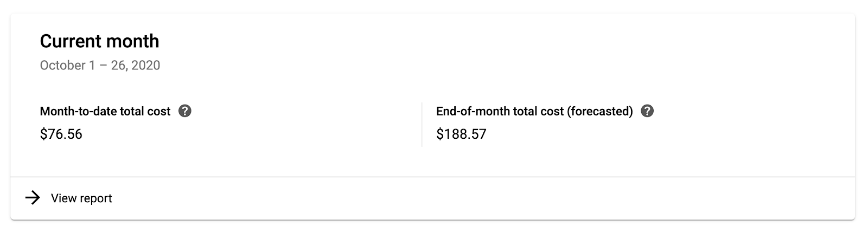Viewport: 868px width, 232px height.
Task: Click the $76.56 cost amount
Action: [61, 134]
